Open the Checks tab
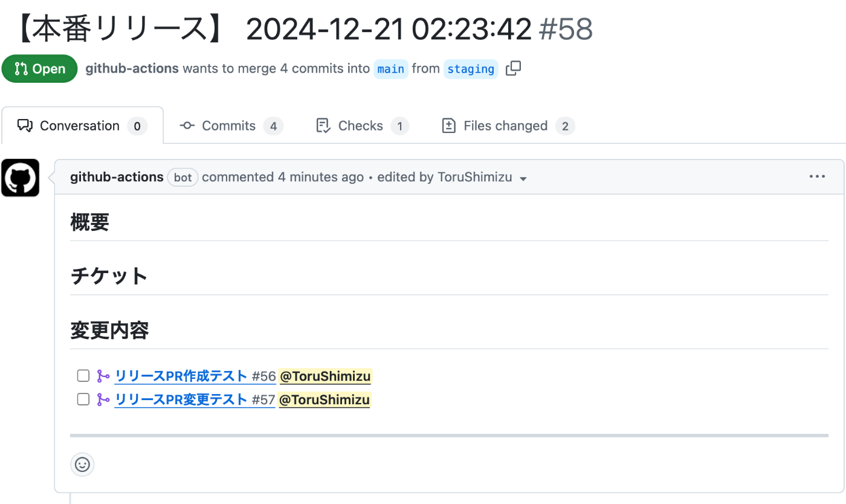The height and width of the screenshot is (504, 846). 362,126
